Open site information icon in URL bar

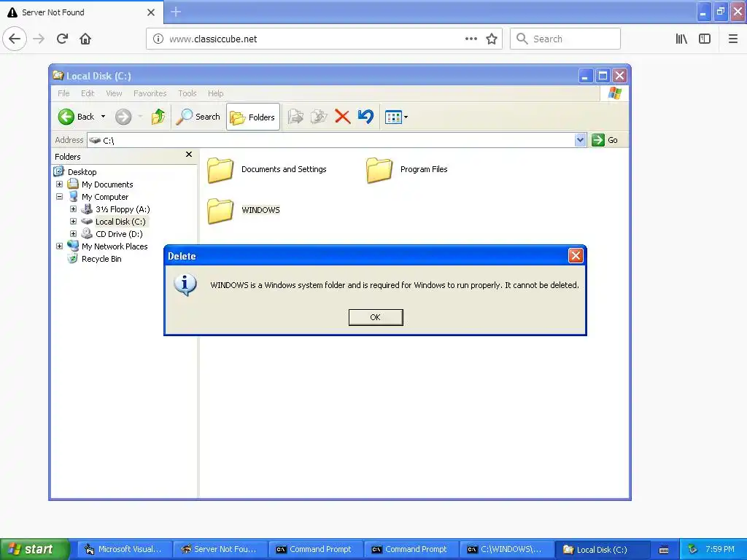point(158,39)
